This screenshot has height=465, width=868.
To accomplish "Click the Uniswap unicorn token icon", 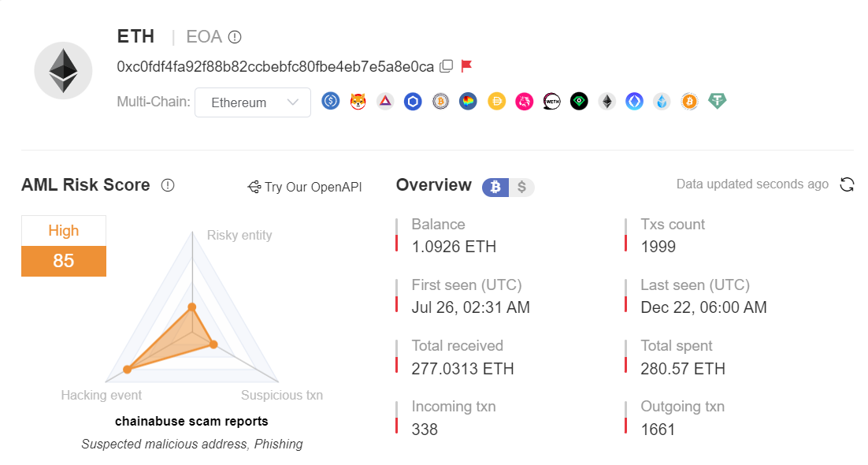I will 524,101.
